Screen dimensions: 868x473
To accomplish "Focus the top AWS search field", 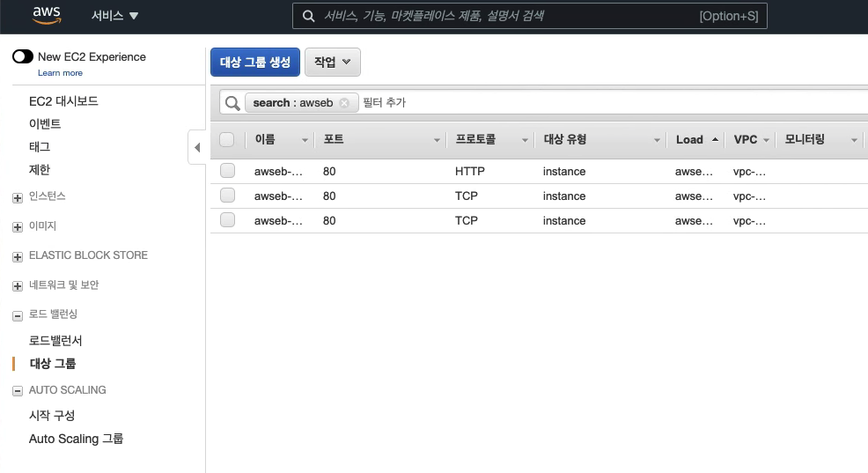I will tap(529, 16).
